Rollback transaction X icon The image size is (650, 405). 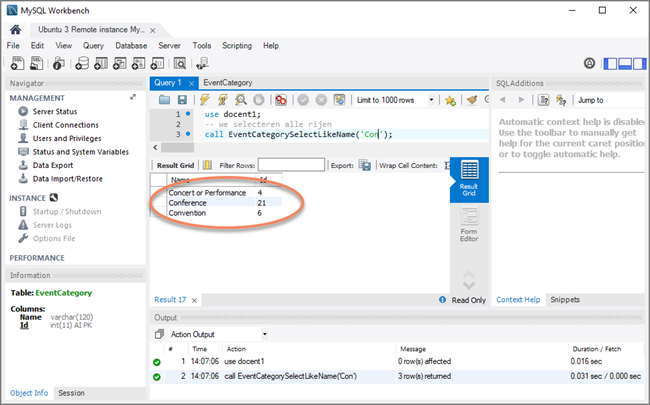[x=321, y=99]
